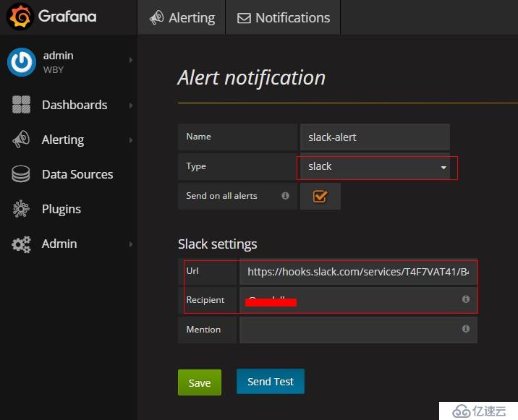Open the Alerting tab in top bar
518x420 pixels.
pyautogui.click(x=182, y=17)
